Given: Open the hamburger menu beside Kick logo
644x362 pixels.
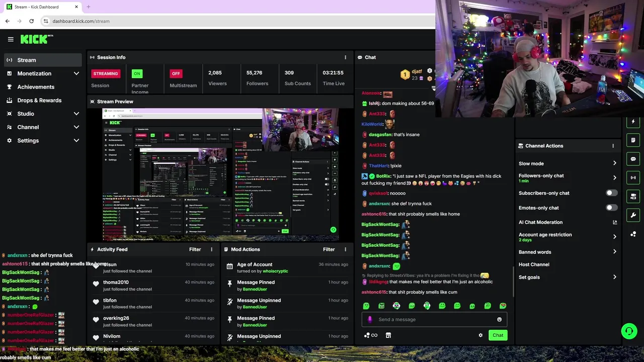Looking at the screenshot, I should point(11,39).
